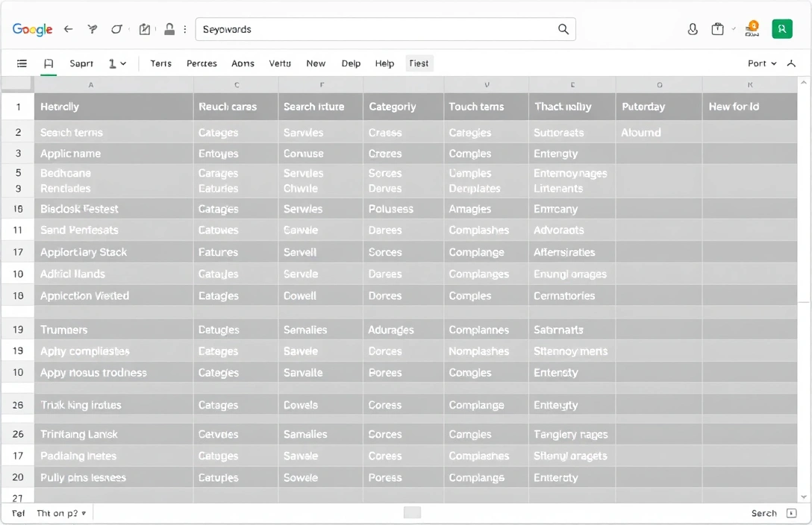This screenshot has width=812, height=525.
Task: Click into the Seyowards search field
Action: click(385, 30)
